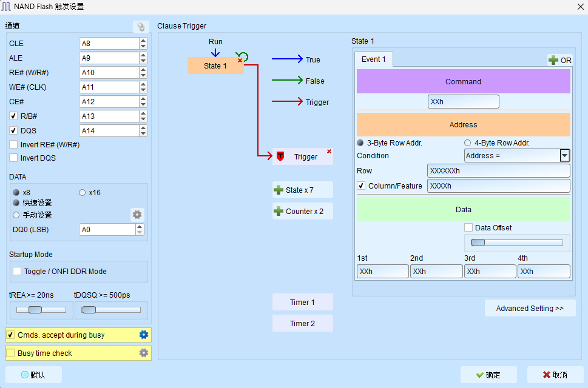Open the blue gear for Cmds. accept during busy
588x388 pixels.
[x=144, y=335]
